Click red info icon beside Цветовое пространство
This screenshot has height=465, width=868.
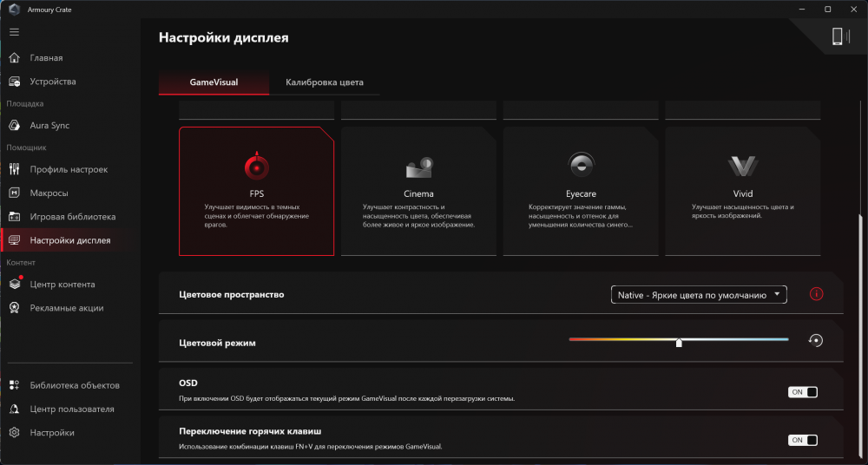pos(816,294)
